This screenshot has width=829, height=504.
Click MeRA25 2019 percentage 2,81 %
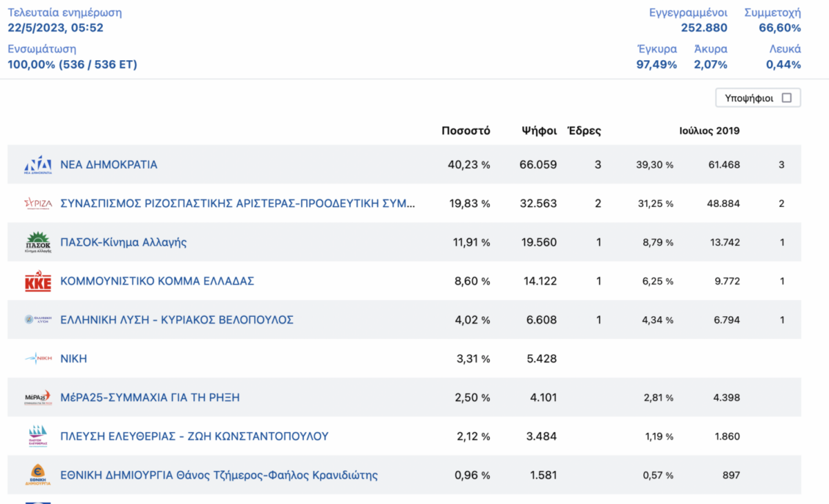[658, 398]
